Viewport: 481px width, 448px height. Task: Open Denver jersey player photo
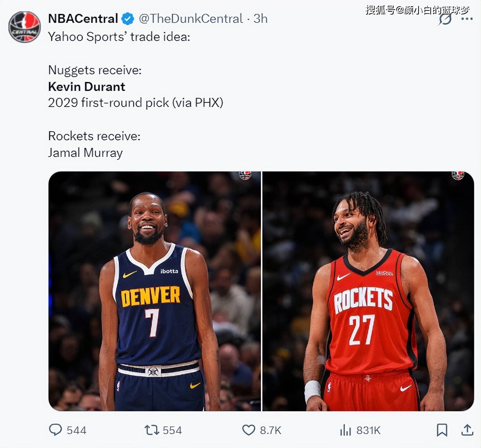[x=154, y=291]
